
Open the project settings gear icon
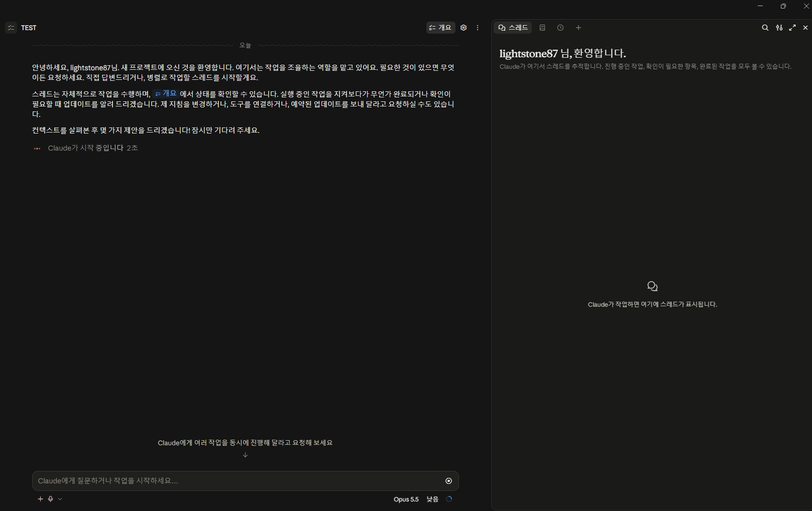point(463,28)
